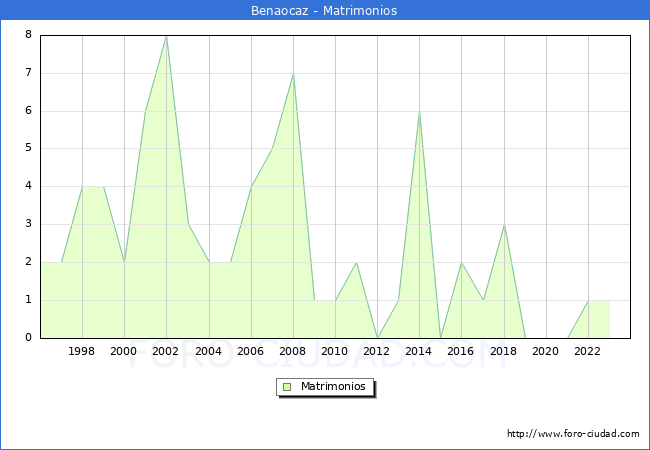This screenshot has width=650, height=450.
Task: Click the y-axis label 5
Action: click(28, 148)
